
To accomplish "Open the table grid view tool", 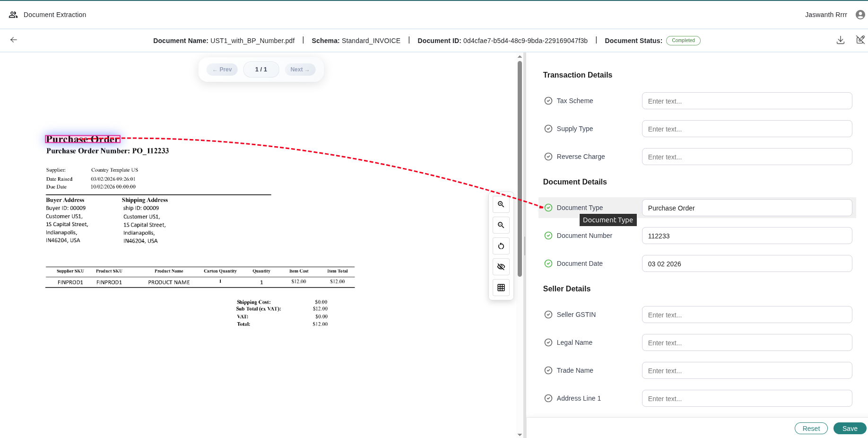I will tap(501, 287).
